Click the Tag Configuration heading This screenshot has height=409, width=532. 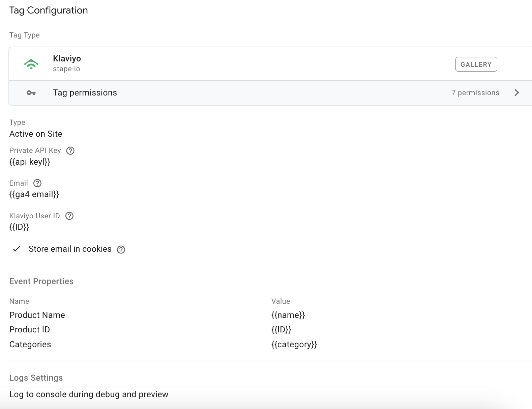[x=49, y=10]
